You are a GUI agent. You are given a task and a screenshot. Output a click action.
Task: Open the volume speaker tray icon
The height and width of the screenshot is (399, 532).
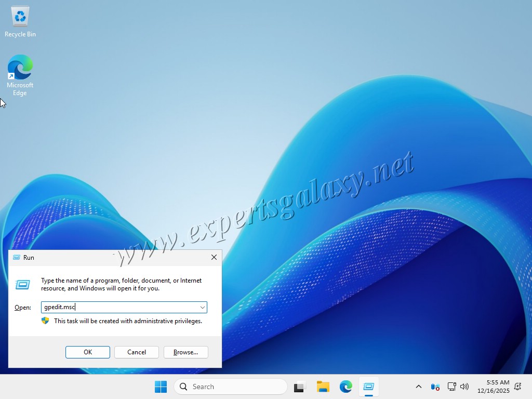[x=464, y=387]
